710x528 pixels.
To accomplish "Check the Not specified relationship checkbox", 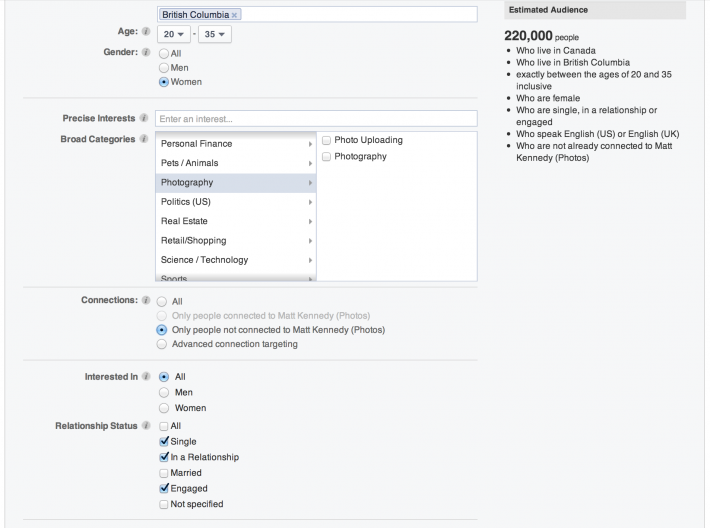I will pos(163,504).
